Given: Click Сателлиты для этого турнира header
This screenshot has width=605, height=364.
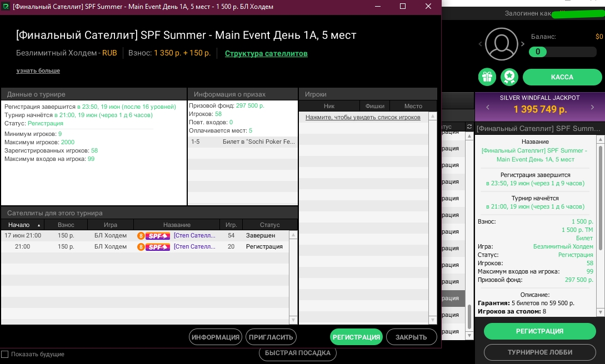Looking at the screenshot, I should click(x=149, y=213).
